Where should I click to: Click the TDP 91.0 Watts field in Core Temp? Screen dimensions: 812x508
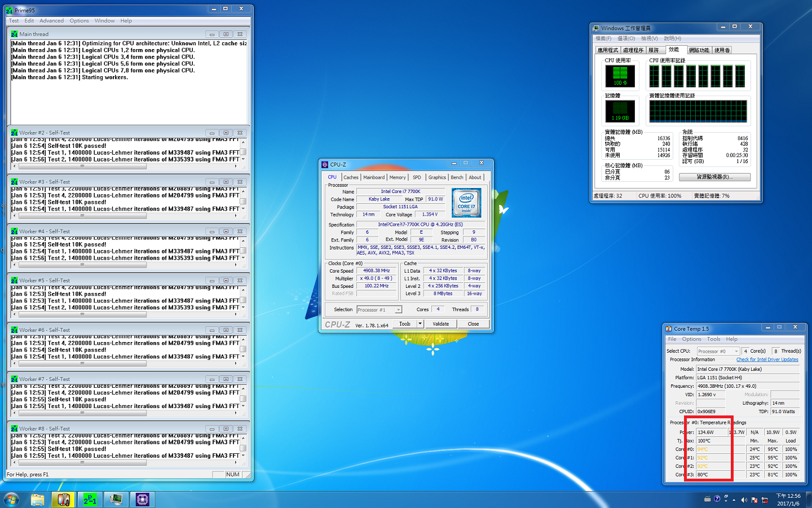pyautogui.click(x=785, y=411)
